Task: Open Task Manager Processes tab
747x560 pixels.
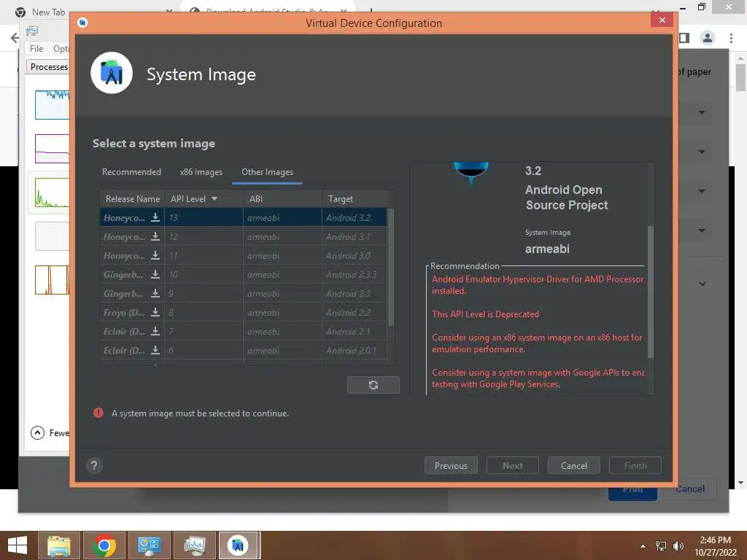Action: pyautogui.click(x=49, y=66)
